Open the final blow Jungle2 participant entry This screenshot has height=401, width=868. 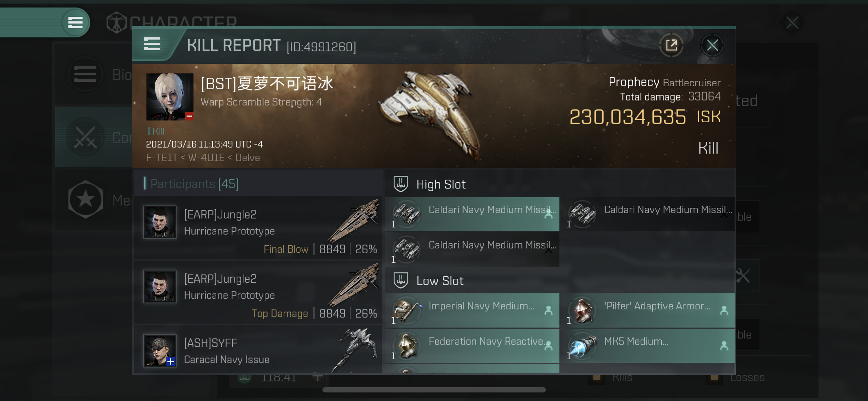[258, 228]
